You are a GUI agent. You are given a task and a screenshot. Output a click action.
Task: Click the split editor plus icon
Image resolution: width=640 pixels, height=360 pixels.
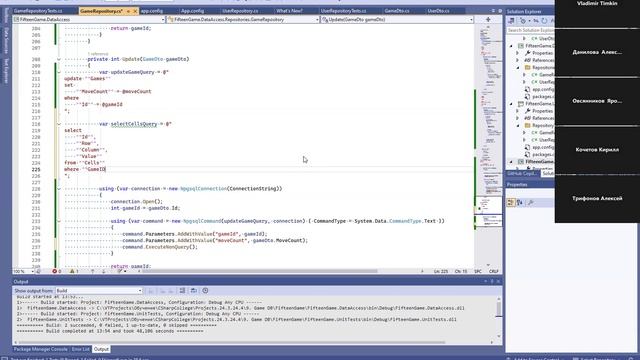point(488,19)
